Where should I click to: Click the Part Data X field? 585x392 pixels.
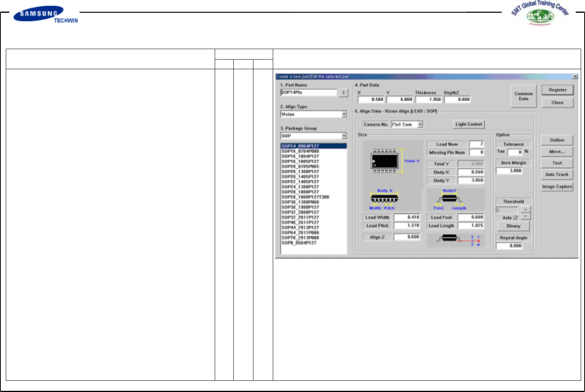tap(371, 99)
